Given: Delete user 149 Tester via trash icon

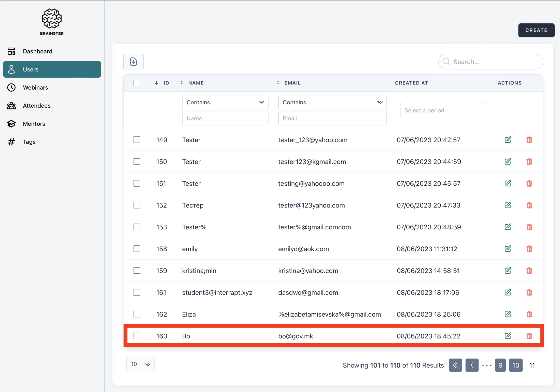Looking at the screenshot, I should point(529,140).
